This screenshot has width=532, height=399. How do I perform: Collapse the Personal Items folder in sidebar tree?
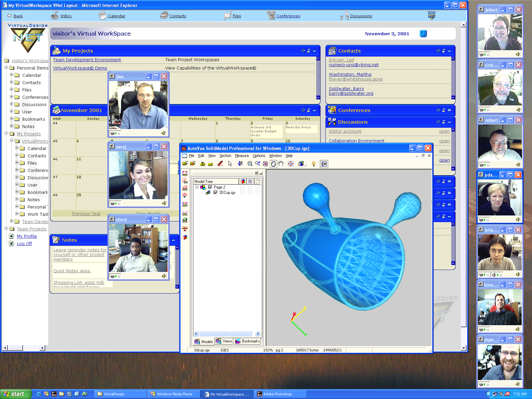click(6, 67)
